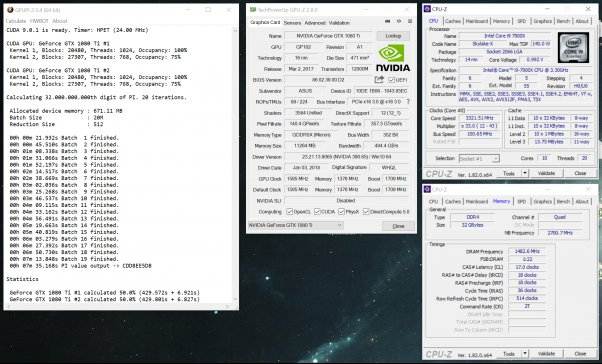Click the GPUPI output vertical scrollbar
The height and width of the screenshot is (364, 602).
[235, 165]
